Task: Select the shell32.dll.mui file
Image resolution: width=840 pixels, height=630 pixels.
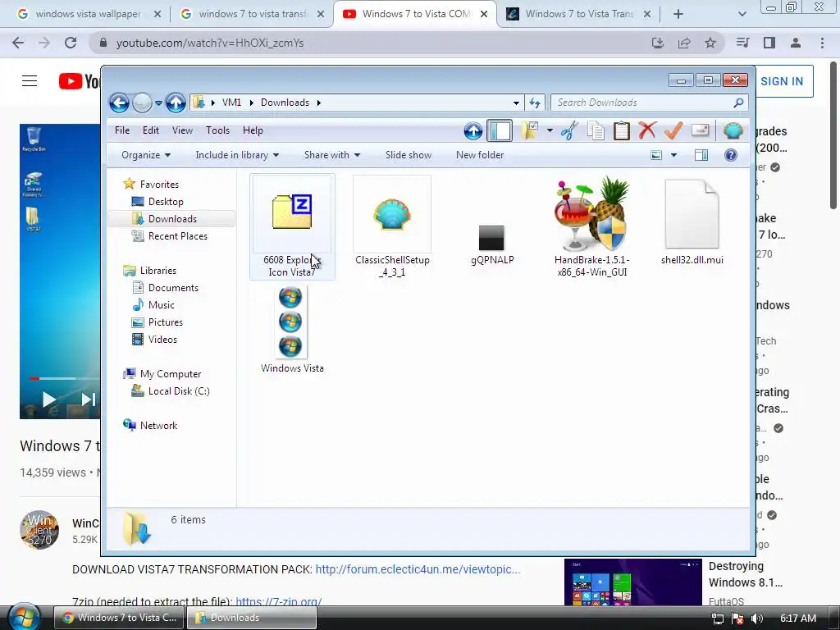Action: point(692,222)
